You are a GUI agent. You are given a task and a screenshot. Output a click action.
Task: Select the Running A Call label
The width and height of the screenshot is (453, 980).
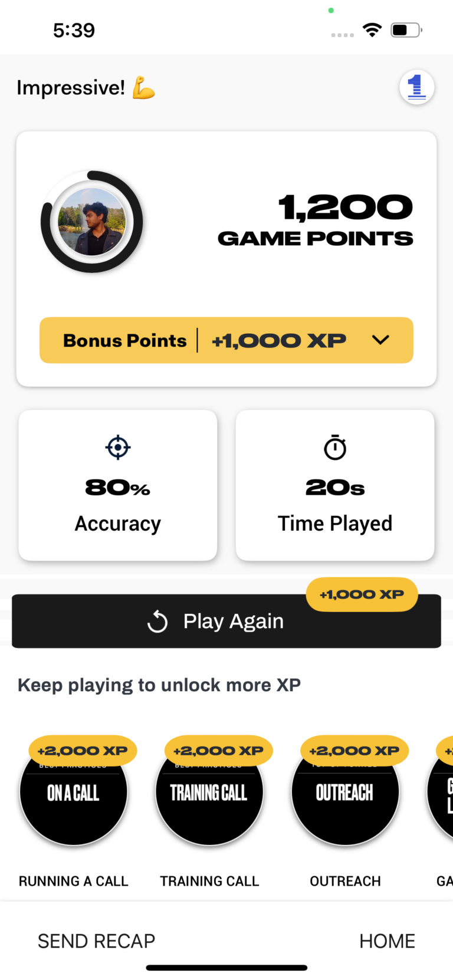tap(74, 881)
